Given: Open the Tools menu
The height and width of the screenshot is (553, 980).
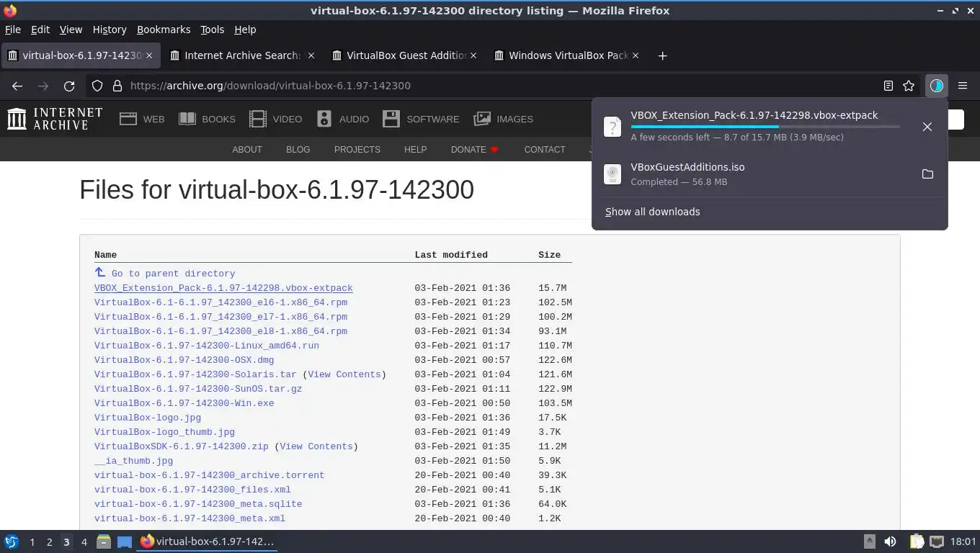Looking at the screenshot, I should (x=213, y=30).
